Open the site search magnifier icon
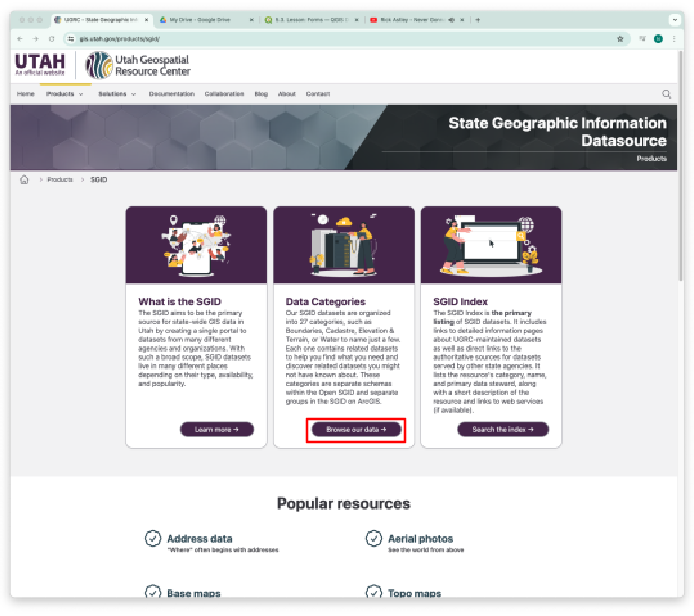This screenshot has height=616, width=694. (666, 94)
